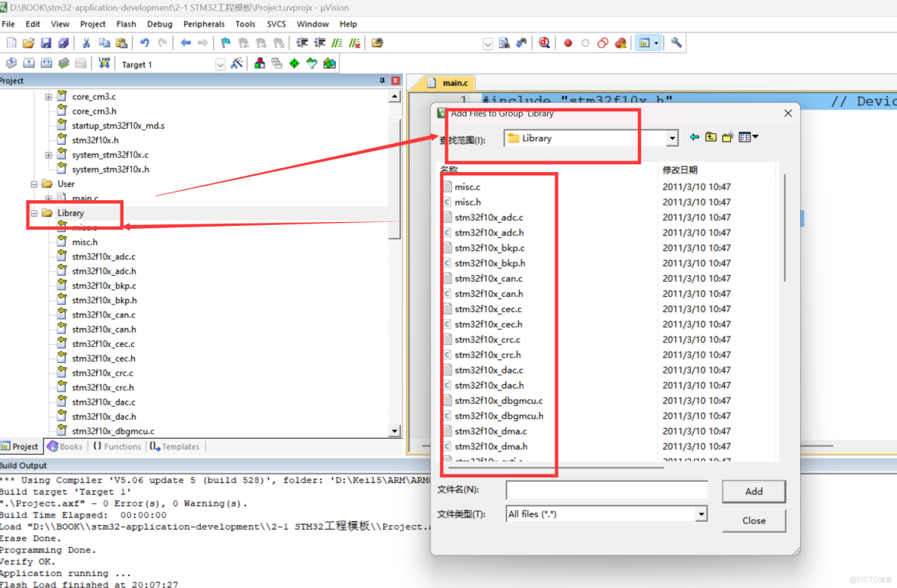Click the Create New Folder icon in dialog
The width and height of the screenshot is (897, 588).
(727, 137)
